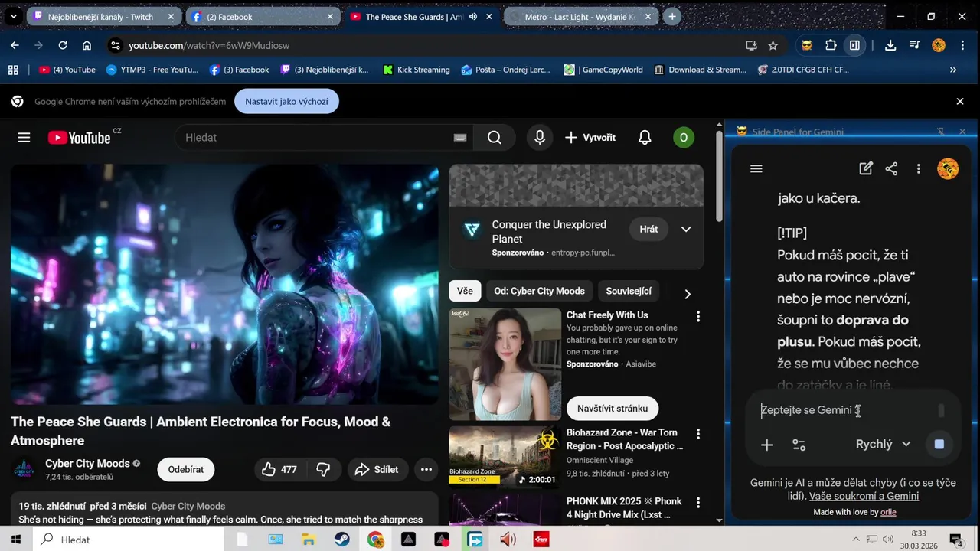
Task: Open the Gemini three-dot options menu
Action: (918, 169)
